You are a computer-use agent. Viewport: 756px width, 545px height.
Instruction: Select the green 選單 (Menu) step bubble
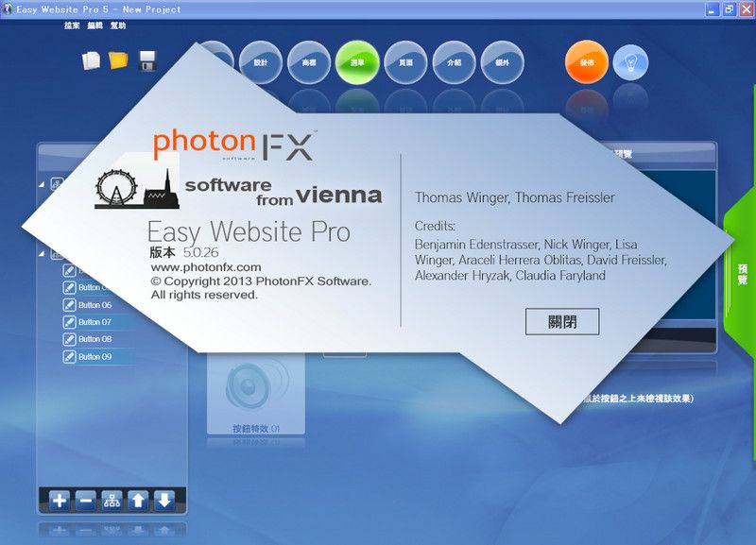click(x=357, y=62)
